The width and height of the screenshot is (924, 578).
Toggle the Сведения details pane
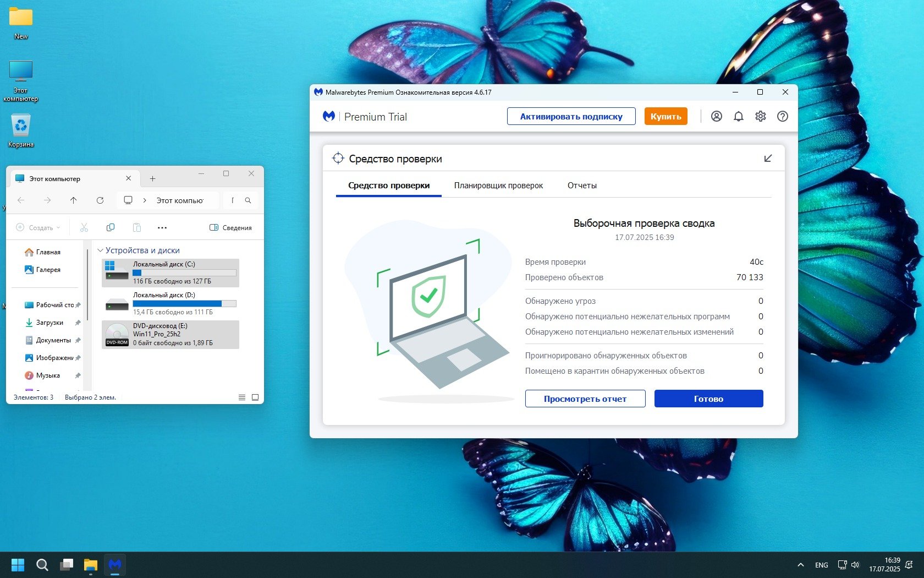click(x=230, y=227)
